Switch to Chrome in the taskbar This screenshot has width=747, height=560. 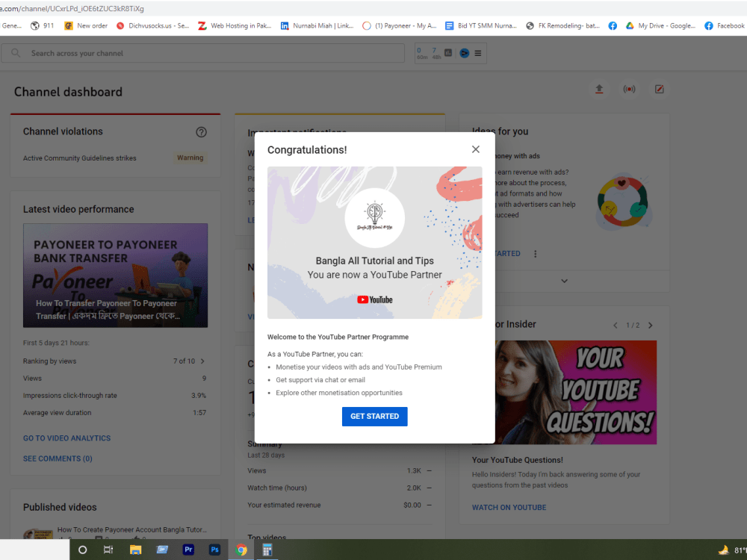(241, 550)
